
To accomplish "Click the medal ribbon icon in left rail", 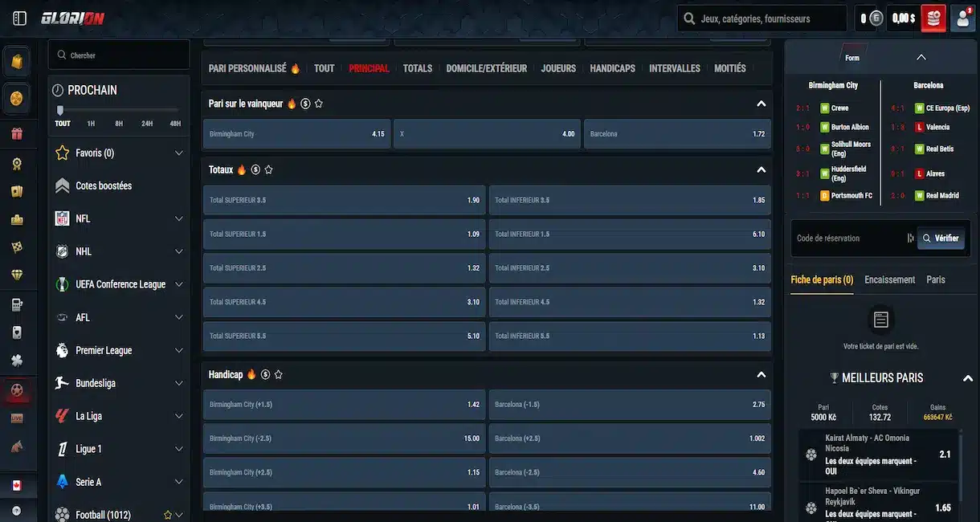I will [17, 164].
